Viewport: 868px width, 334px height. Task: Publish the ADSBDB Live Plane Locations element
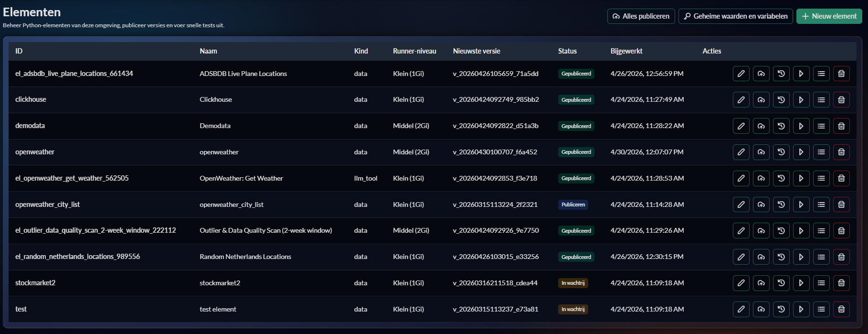tap(761, 74)
